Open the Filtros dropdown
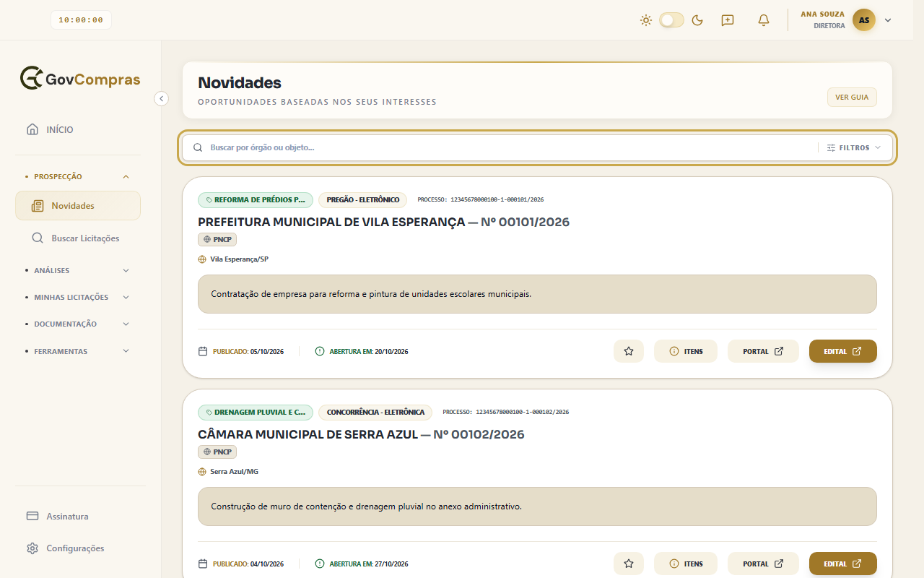924x578 pixels. coord(854,147)
